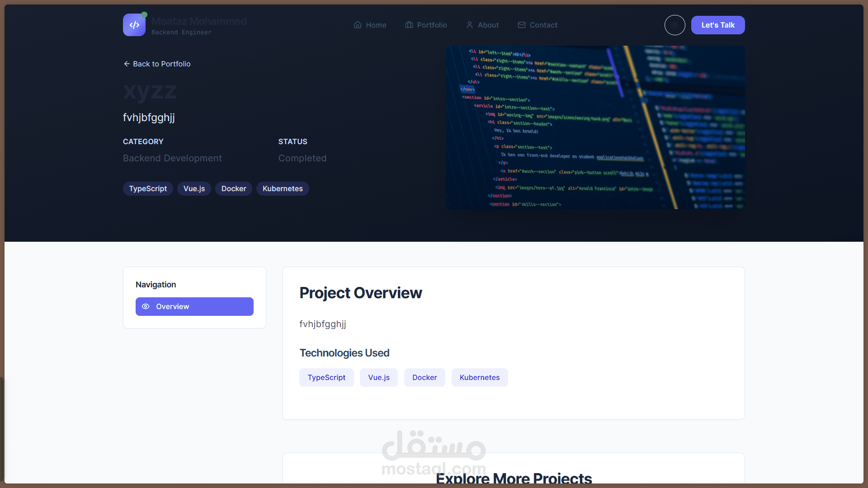
Task: Open the Portfolio menu item
Action: point(432,25)
